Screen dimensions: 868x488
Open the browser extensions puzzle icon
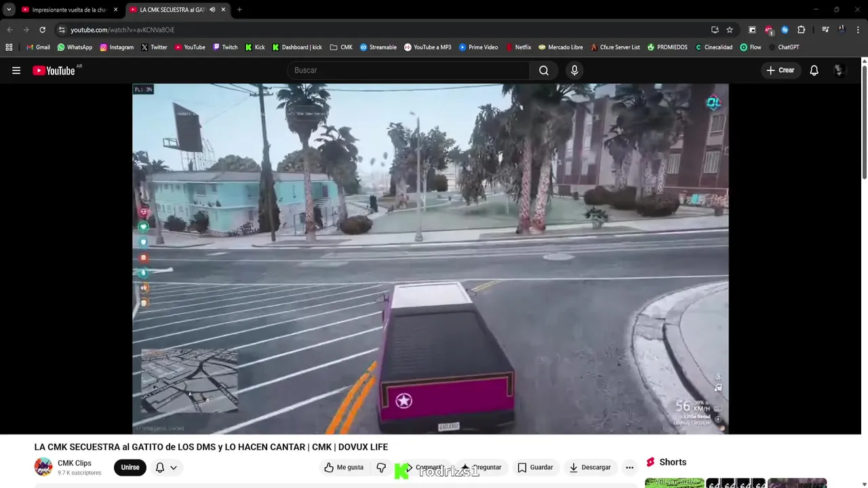(801, 30)
